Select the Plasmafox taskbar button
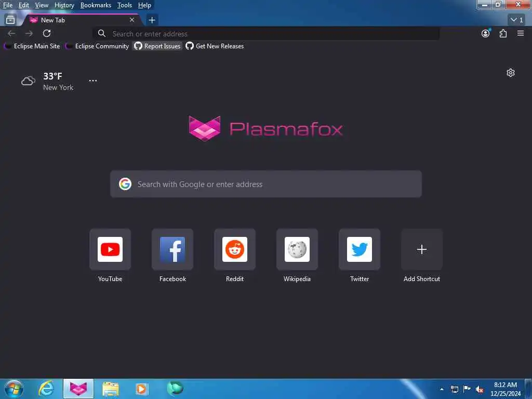The width and height of the screenshot is (532, 399). (78, 389)
